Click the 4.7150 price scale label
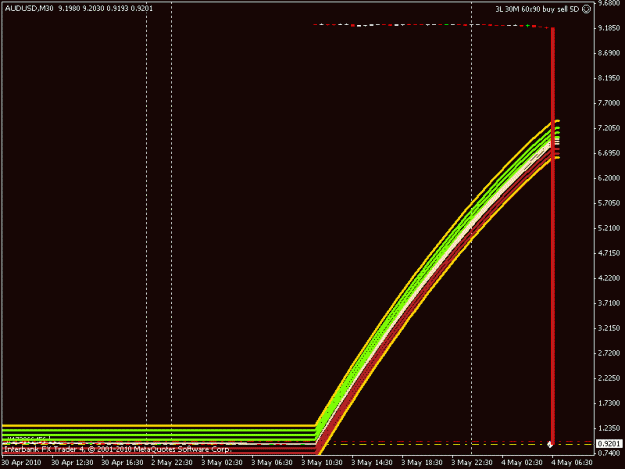 (609, 253)
